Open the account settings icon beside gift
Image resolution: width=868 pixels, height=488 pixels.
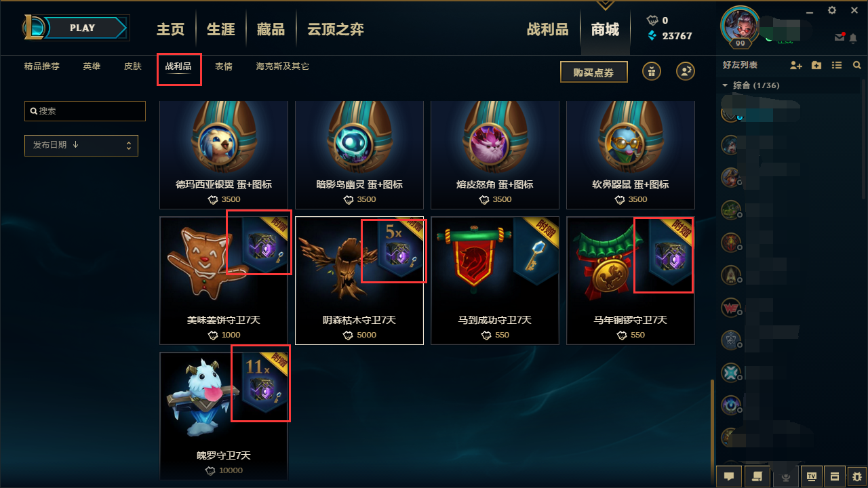pyautogui.click(x=686, y=71)
